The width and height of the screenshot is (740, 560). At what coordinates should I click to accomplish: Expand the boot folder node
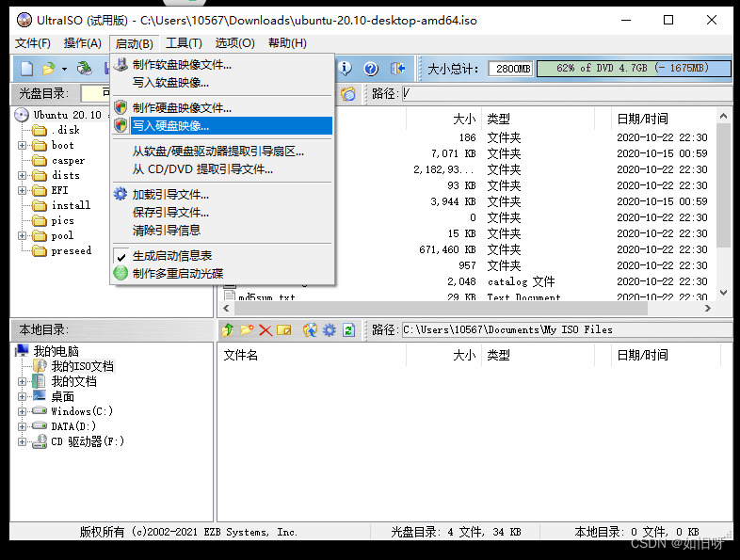tap(23, 145)
